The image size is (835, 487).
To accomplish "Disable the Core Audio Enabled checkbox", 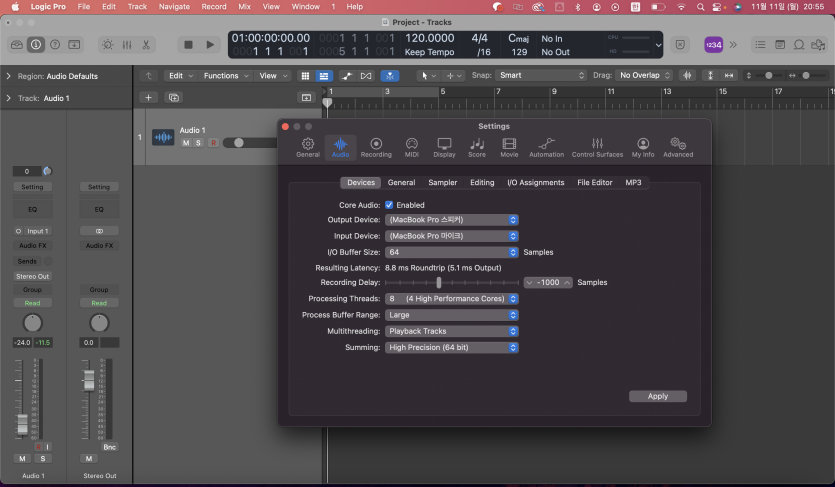I will point(389,205).
